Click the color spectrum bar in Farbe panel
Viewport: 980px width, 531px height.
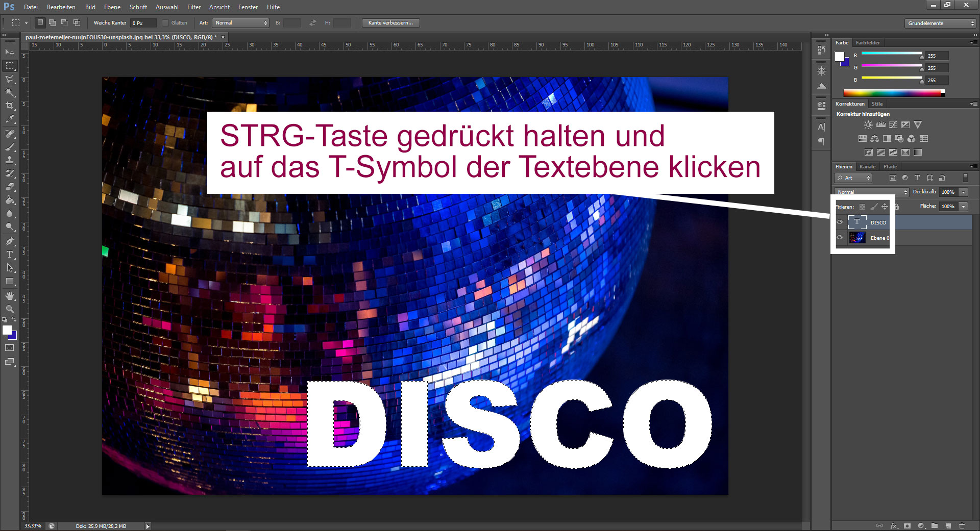(x=892, y=93)
